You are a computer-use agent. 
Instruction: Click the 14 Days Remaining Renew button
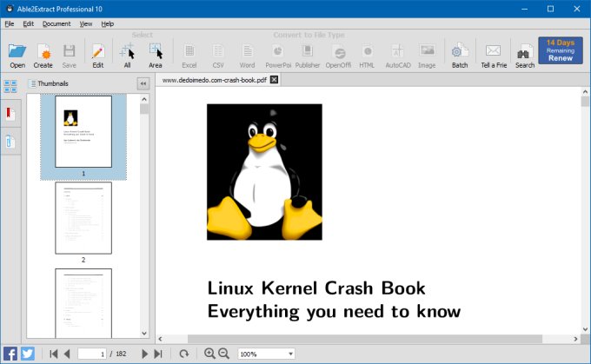tap(561, 50)
